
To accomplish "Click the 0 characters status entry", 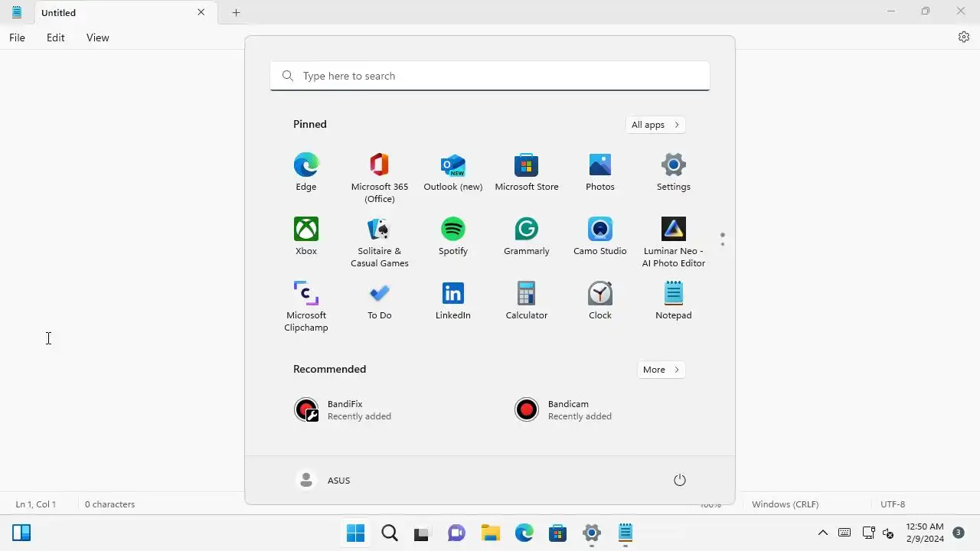I will pyautogui.click(x=109, y=504).
